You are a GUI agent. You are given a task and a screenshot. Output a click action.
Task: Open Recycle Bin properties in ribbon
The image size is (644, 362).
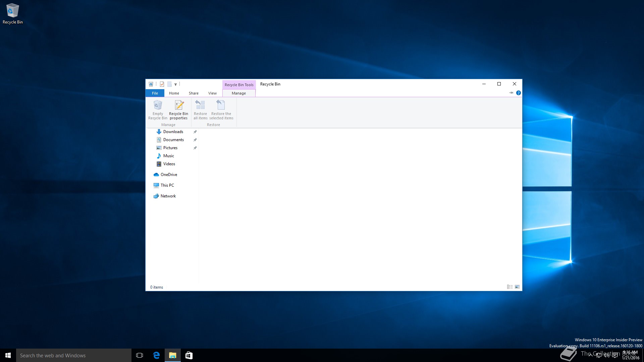click(x=178, y=110)
